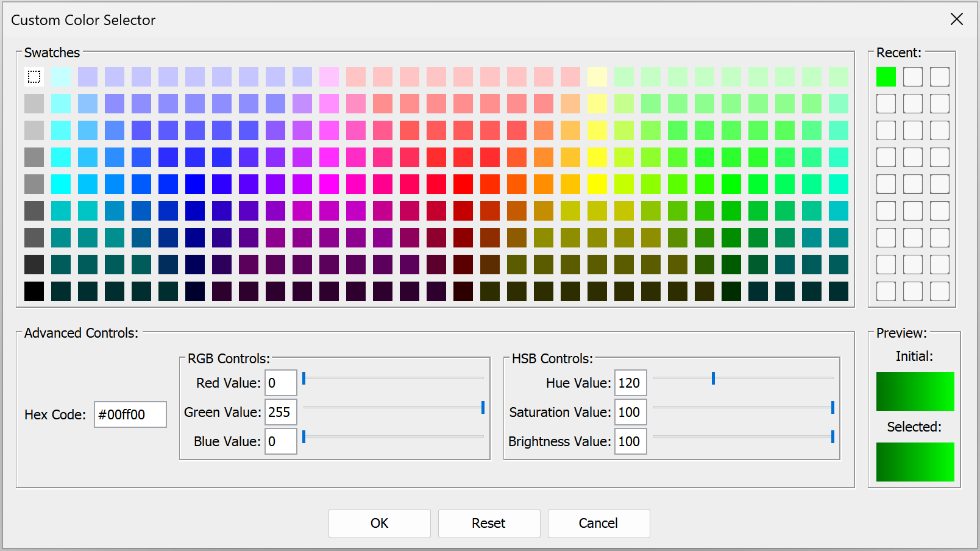
Task: Click the empty Recent slot beside the green one
Action: click(913, 77)
